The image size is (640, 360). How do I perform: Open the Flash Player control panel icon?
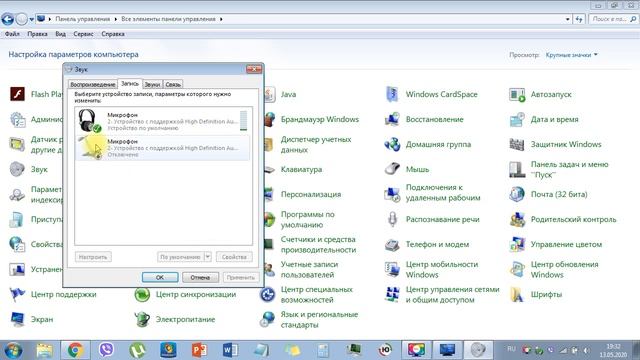pos(17,94)
